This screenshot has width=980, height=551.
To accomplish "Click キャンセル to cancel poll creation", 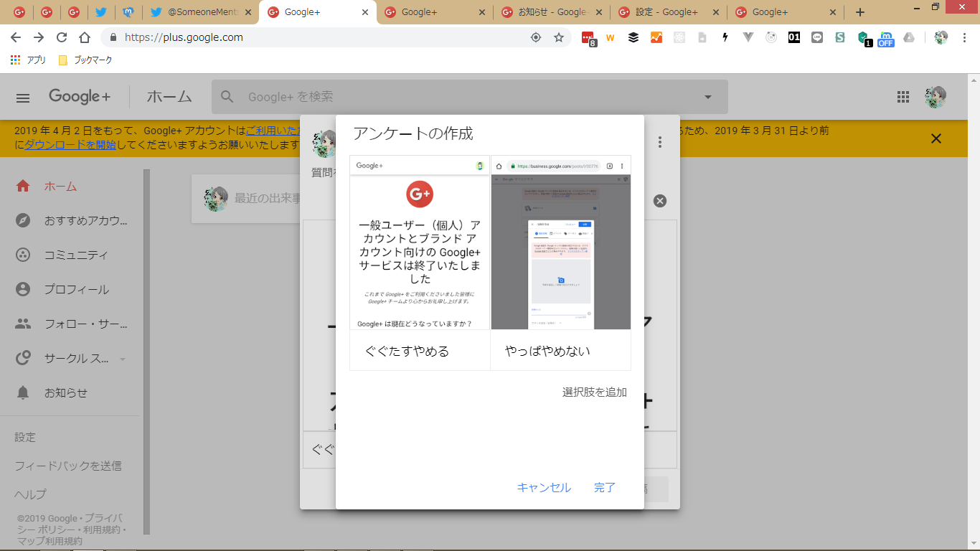I will coord(544,487).
